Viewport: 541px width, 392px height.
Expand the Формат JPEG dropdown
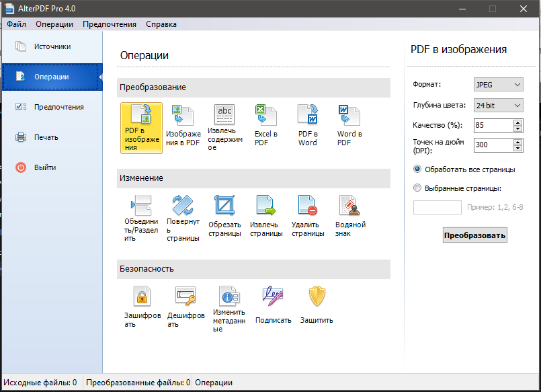pyautogui.click(x=498, y=85)
